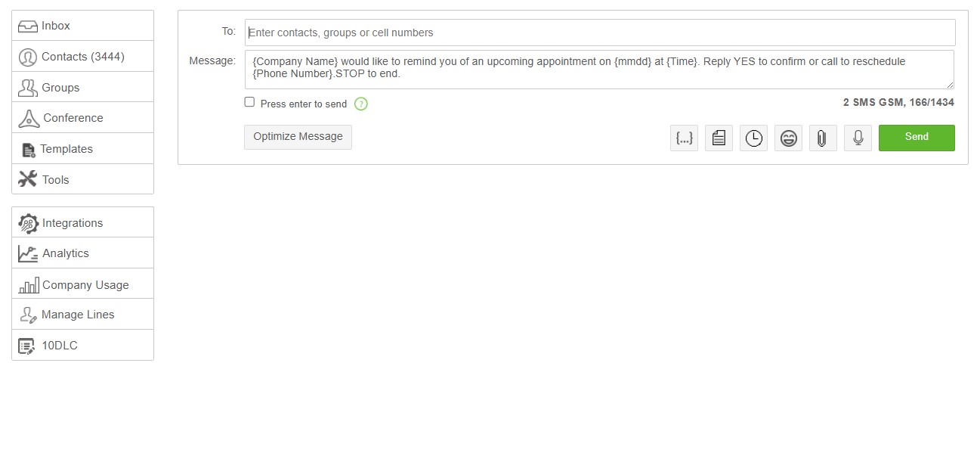980x456 pixels.
Task: Open the message templates document icon
Action: tap(719, 138)
